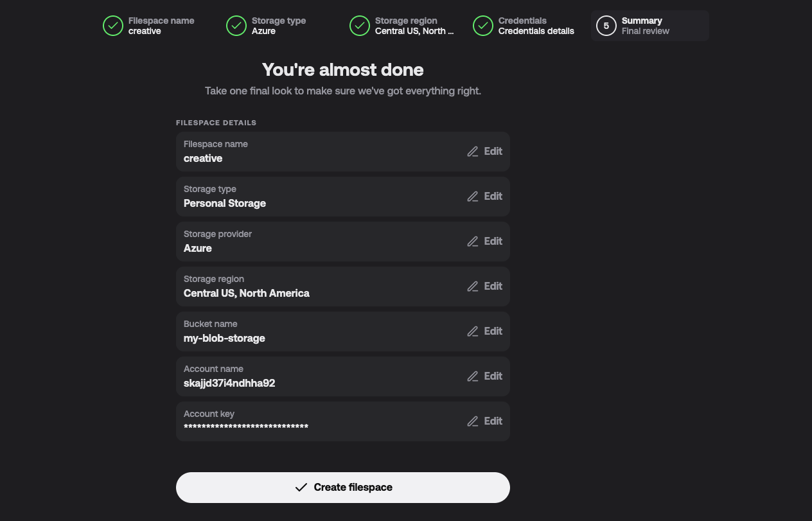Select the Storage region Central US row

(x=343, y=287)
